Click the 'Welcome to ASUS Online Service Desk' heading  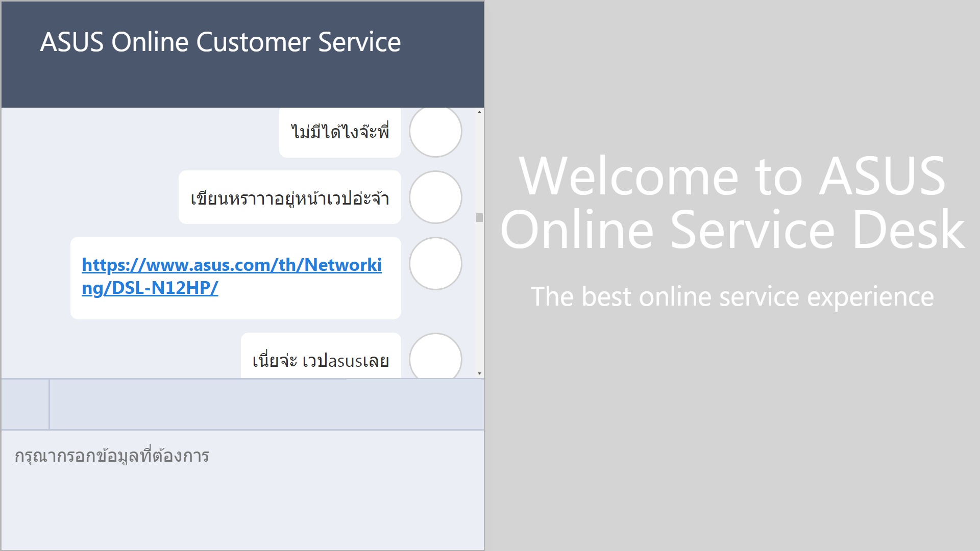pyautogui.click(x=732, y=203)
